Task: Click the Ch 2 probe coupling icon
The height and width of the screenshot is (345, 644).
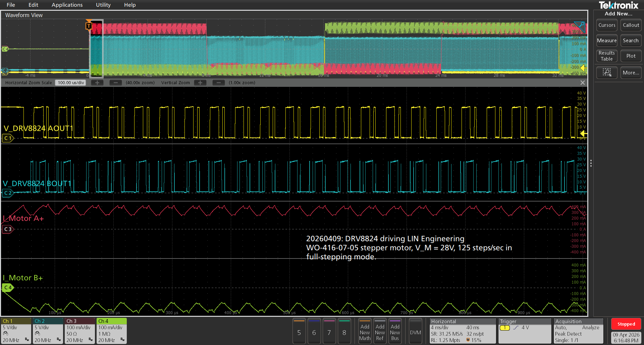Action: [37, 334]
